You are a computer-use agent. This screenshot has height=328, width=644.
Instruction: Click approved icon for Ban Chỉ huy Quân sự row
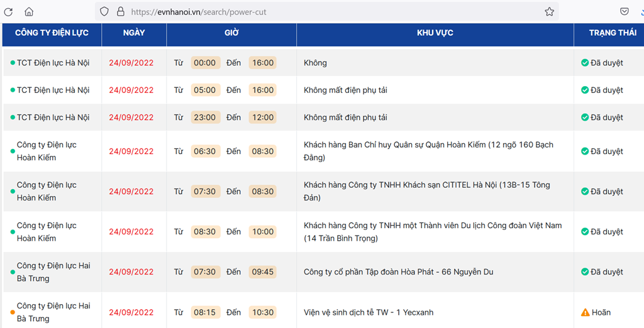(585, 151)
